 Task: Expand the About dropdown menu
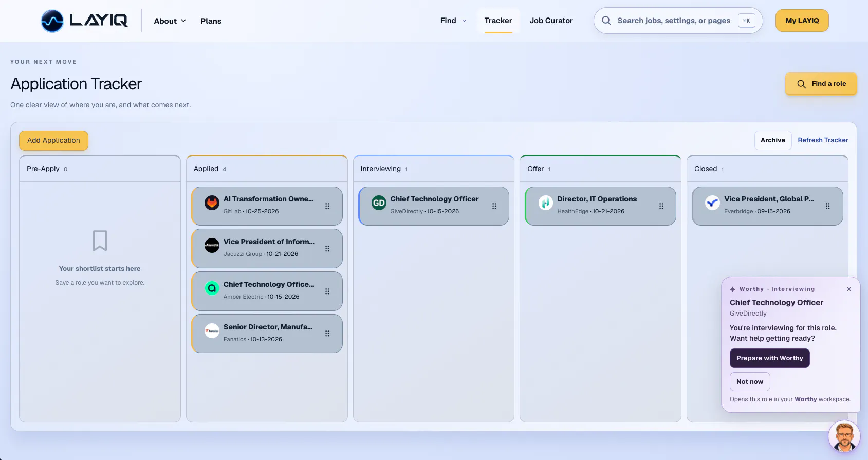tap(170, 21)
